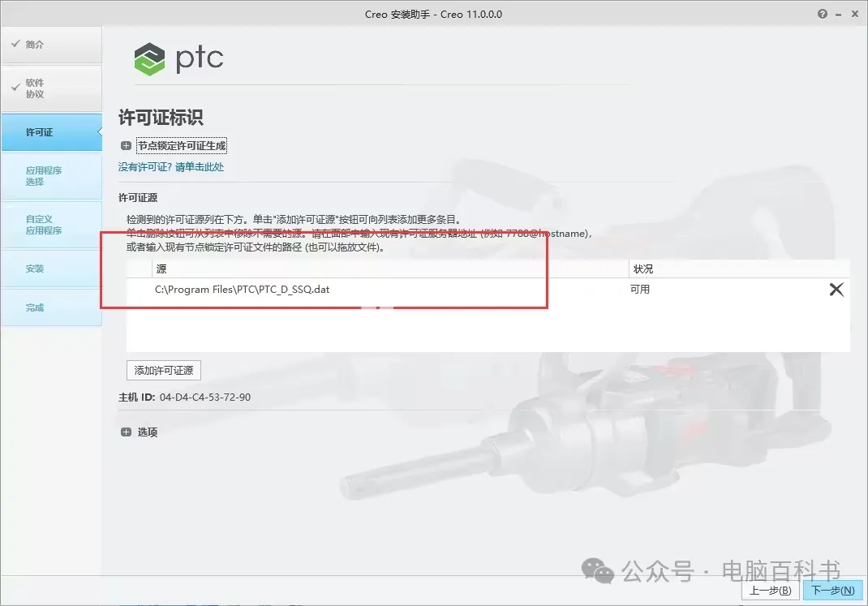Close the Creo installer window
The width and height of the screenshot is (868, 606).
[x=855, y=14]
